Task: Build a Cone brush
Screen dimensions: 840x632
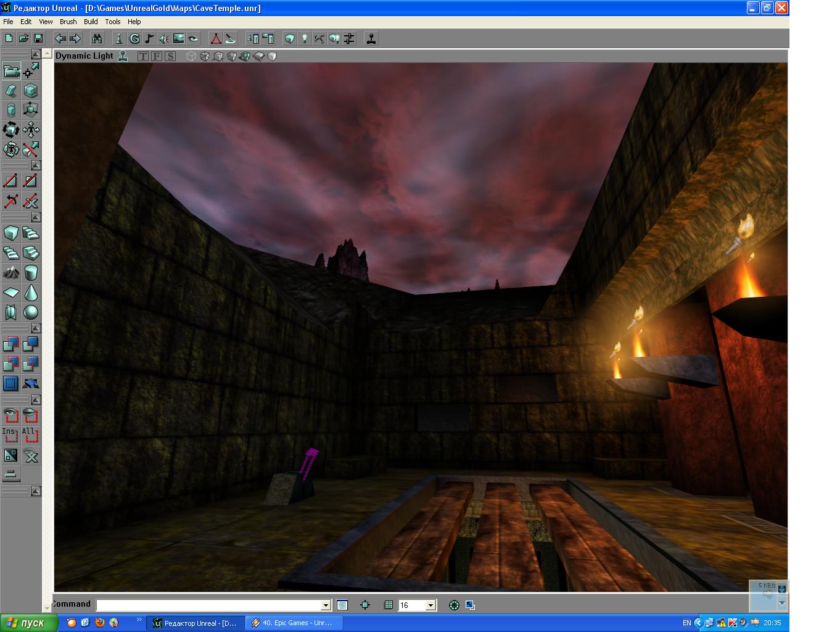Action: [x=31, y=292]
